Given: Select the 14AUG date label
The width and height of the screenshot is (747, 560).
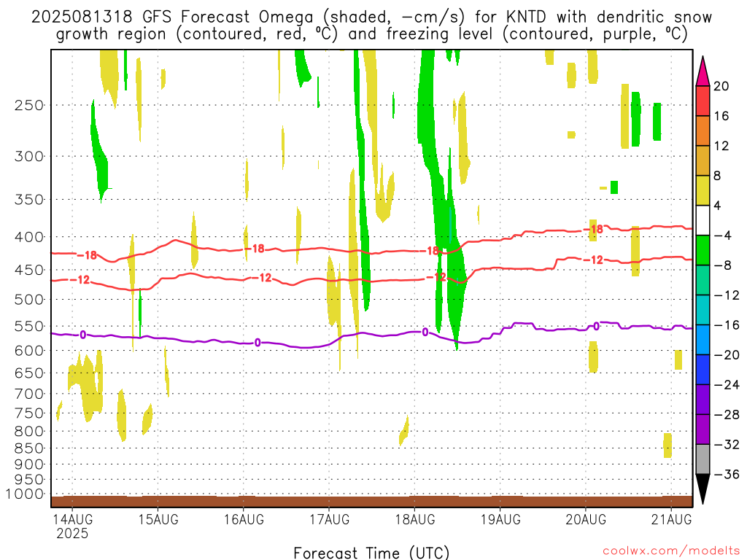Looking at the screenshot, I should click(72, 519).
